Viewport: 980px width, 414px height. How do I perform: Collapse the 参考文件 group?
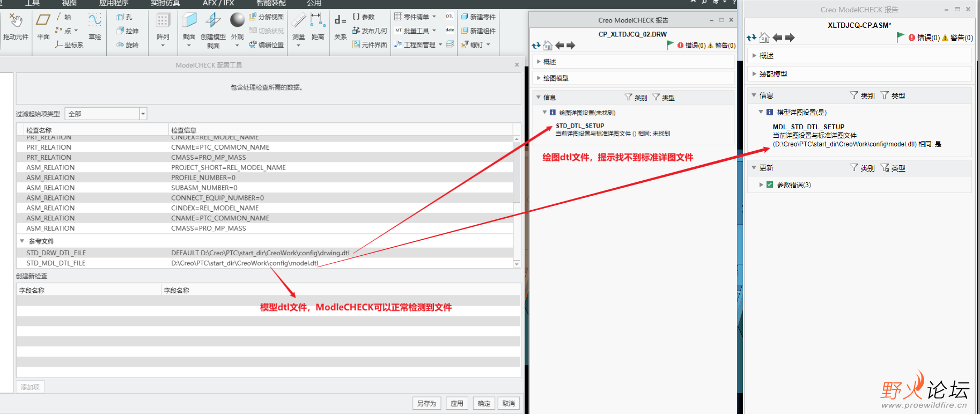pyautogui.click(x=22, y=241)
